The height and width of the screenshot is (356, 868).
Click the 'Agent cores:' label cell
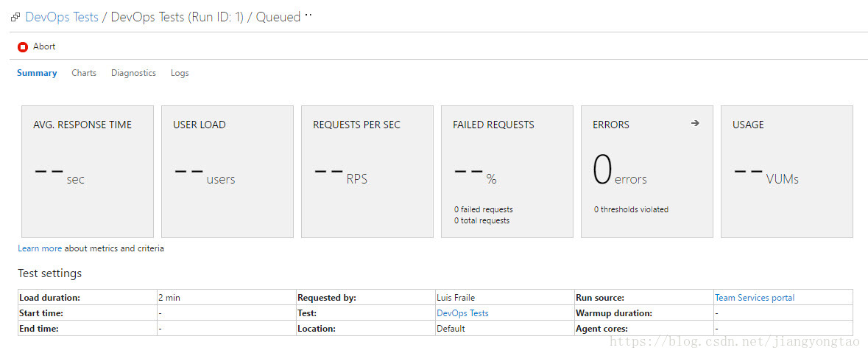point(643,328)
